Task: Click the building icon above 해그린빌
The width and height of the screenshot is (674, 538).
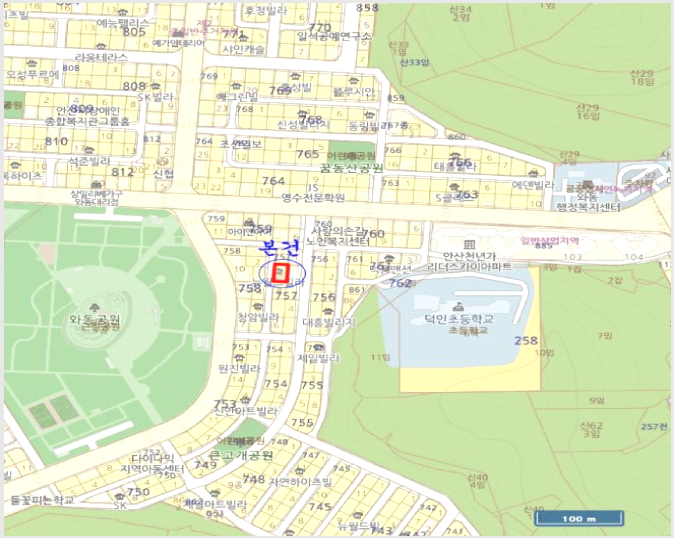Action: point(235,85)
